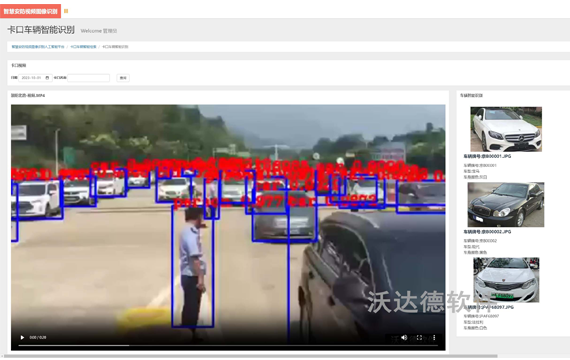Click the video file name label ending MP4
This screenshot has height=360, width=570.
click(x=28, y=96)
